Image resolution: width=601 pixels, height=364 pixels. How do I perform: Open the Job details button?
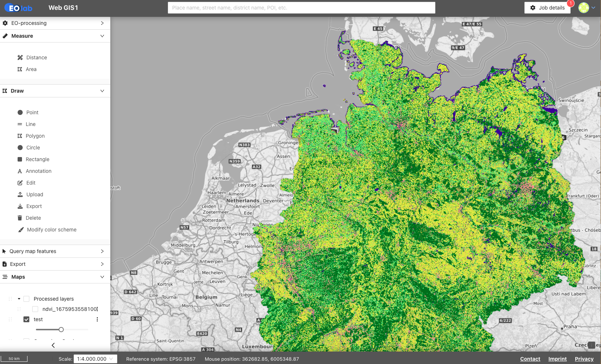pyautogui.click(x=547, y=8)
